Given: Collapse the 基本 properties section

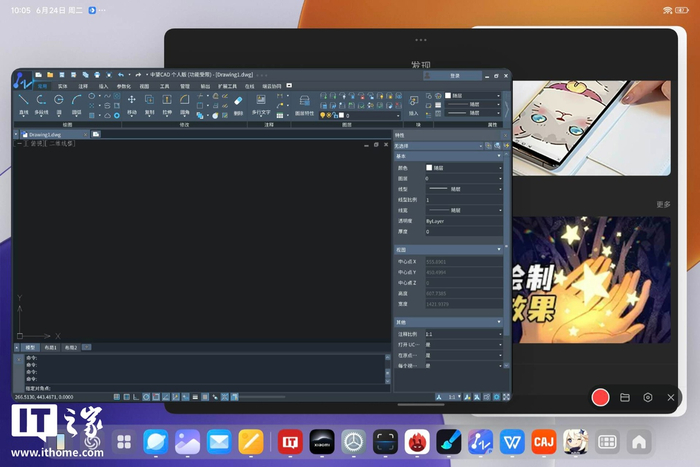Looking at the screenshot, I should pyautogui.click(x=500, y=156).
